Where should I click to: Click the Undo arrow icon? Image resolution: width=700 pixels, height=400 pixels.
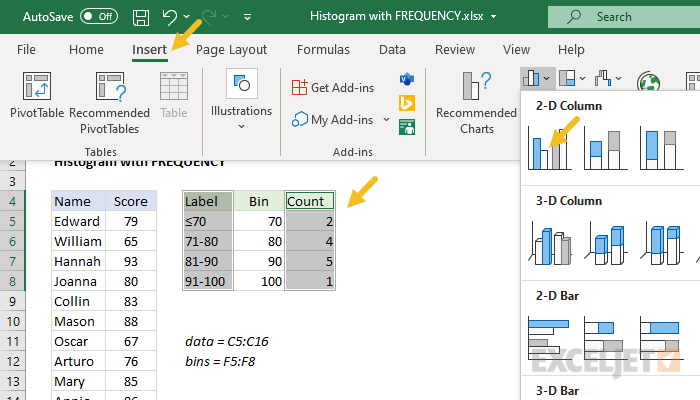(x=170, y=17)
